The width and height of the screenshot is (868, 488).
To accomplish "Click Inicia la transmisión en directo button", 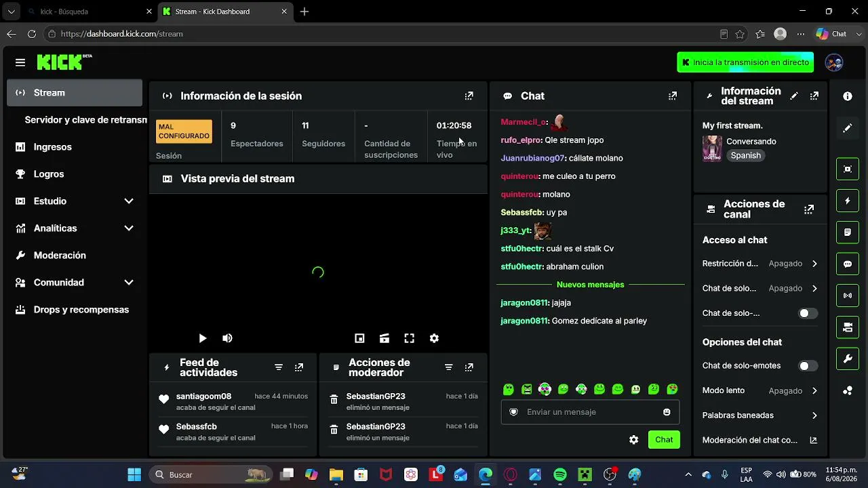I will click(745, 62).
